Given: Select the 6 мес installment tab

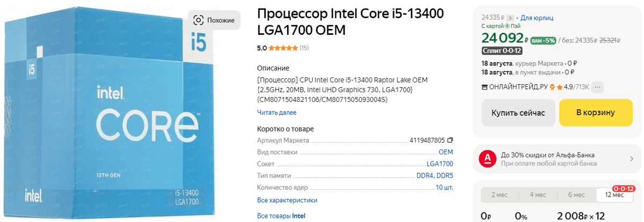Looking at the screenshot, I should pos(576,195).
